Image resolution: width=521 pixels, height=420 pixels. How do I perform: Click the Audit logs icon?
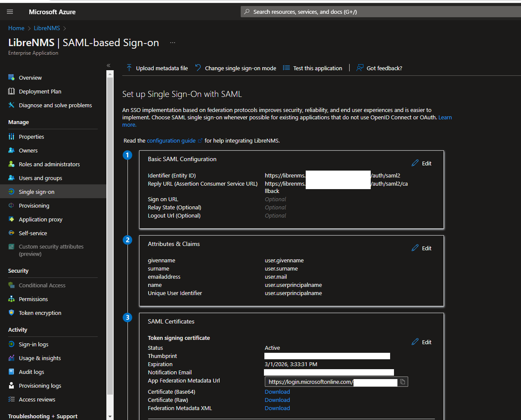pyautogui.click(x=11, y=372)
